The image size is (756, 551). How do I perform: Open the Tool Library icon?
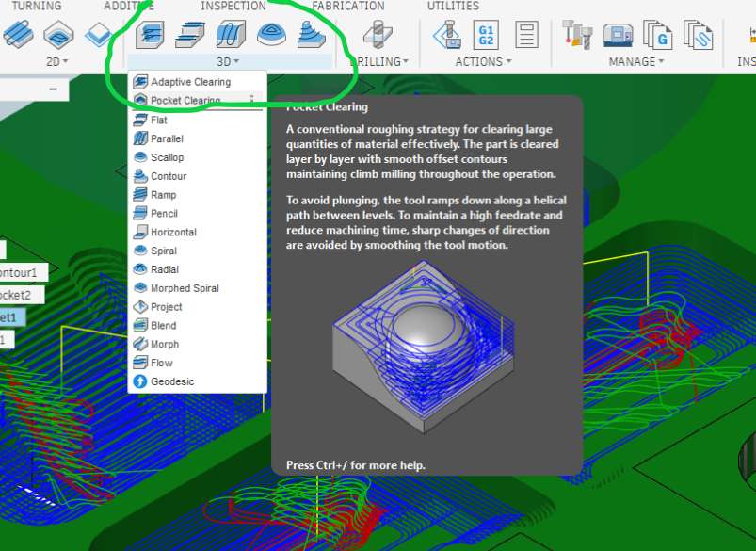[578, 34]
